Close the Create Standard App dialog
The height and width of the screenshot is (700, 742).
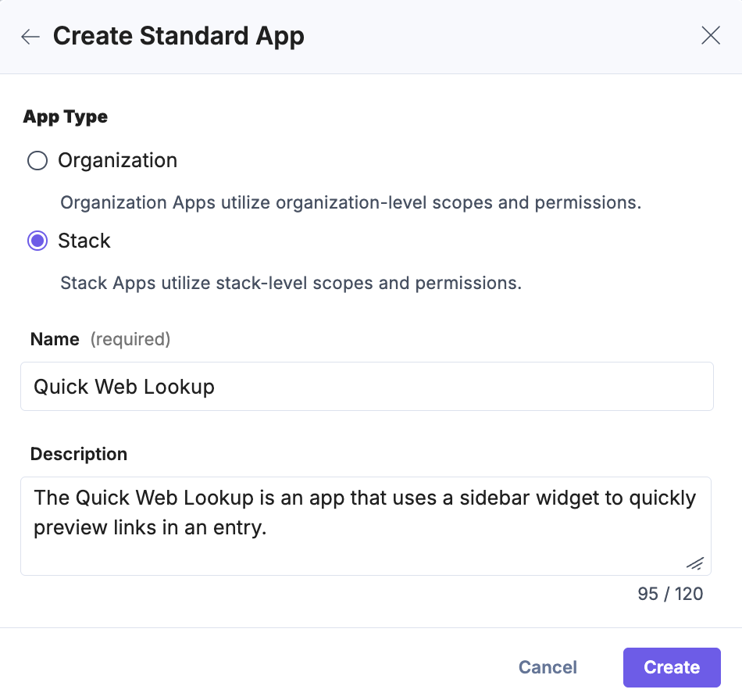710,35
